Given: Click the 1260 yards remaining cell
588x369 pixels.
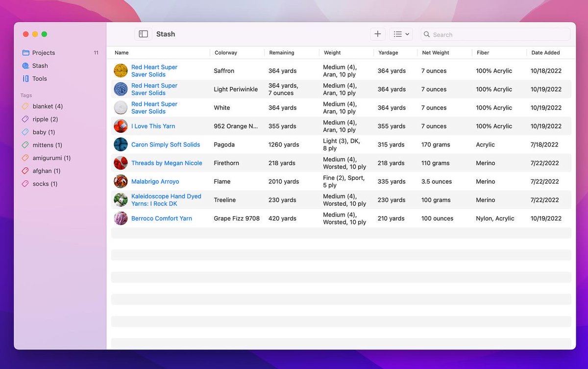Looking at the screenshot, I should pos(284,145).
